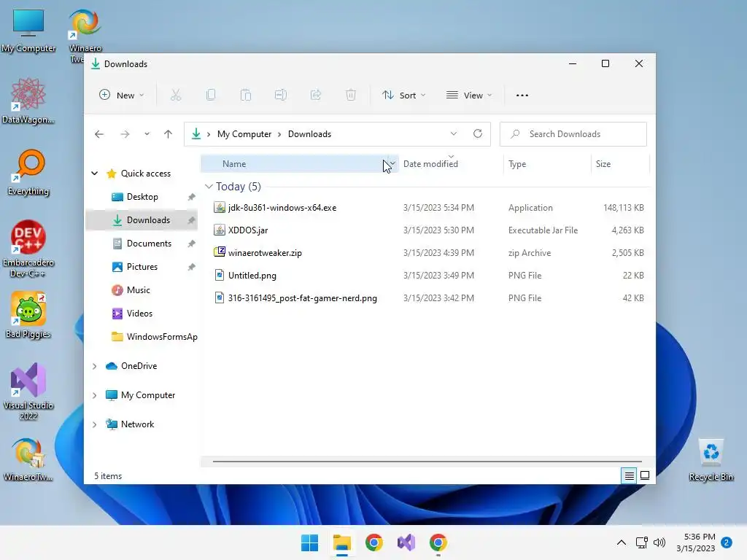Open My Computer desktop icon
This screenshot has height=560, width=747.
28,31
